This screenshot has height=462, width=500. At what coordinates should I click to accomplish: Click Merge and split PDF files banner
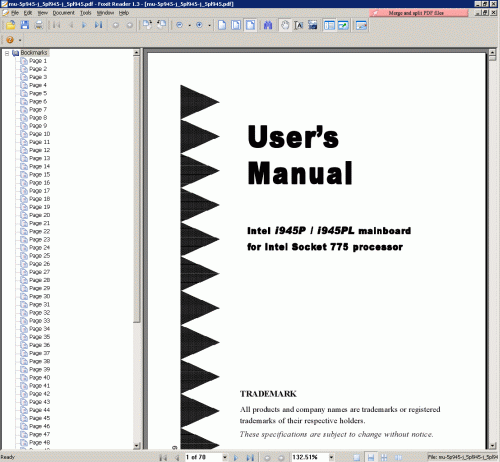point(419,13)
